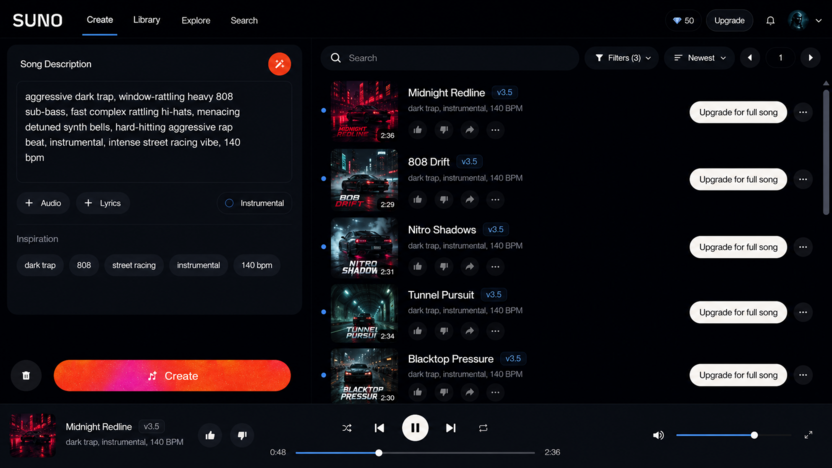
Task: Click the magic wand enhance description icon
Action: pyautogui.click(x=279, y=64)
